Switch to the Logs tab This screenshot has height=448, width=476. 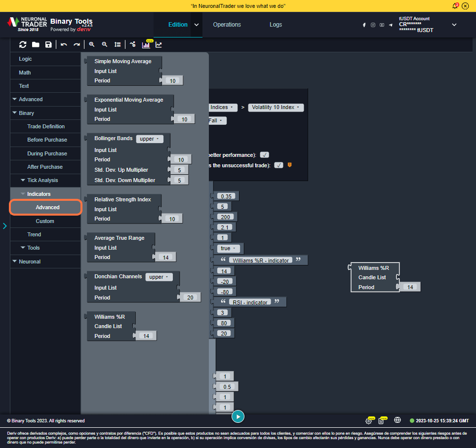tap(276, 25)
